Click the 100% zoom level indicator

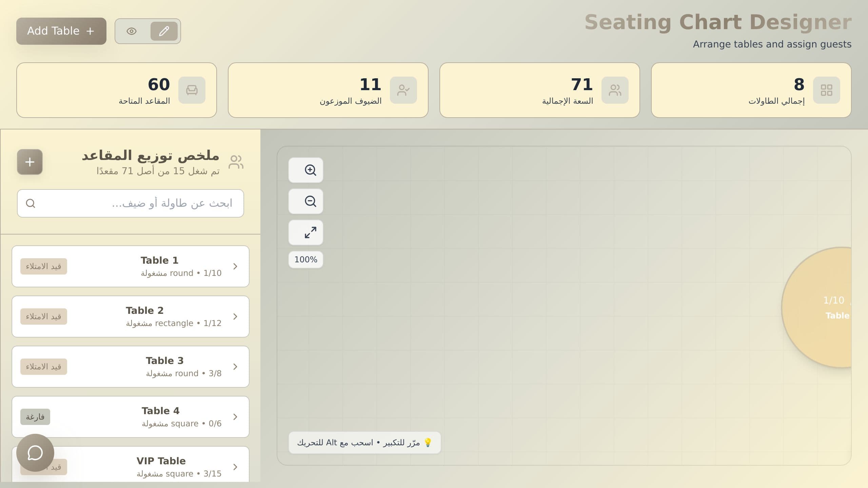tap(306, 260)
